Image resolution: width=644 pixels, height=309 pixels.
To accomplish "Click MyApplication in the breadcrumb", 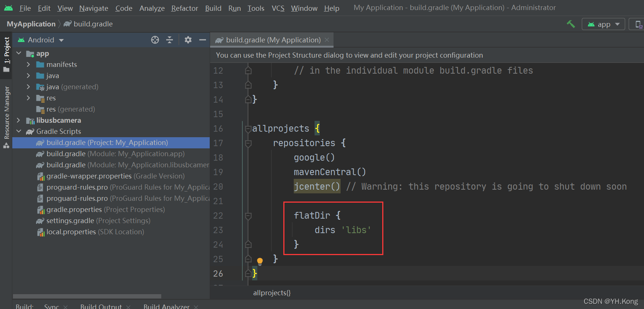I will (x=31, y=24).
